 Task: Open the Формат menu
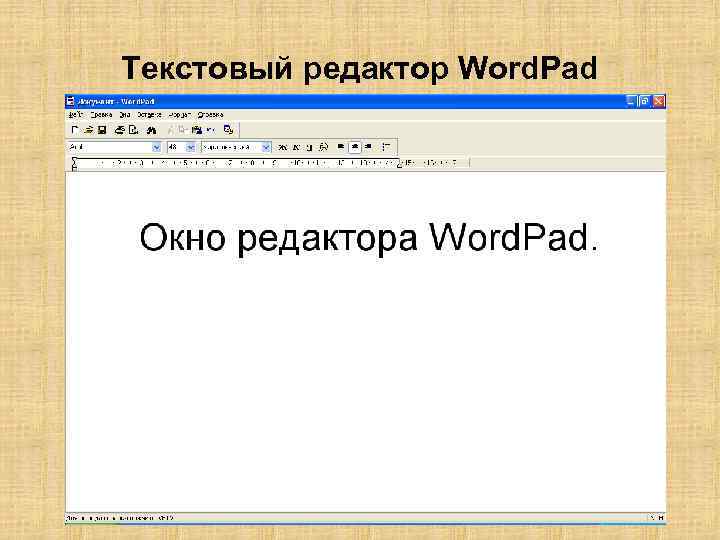180,115
